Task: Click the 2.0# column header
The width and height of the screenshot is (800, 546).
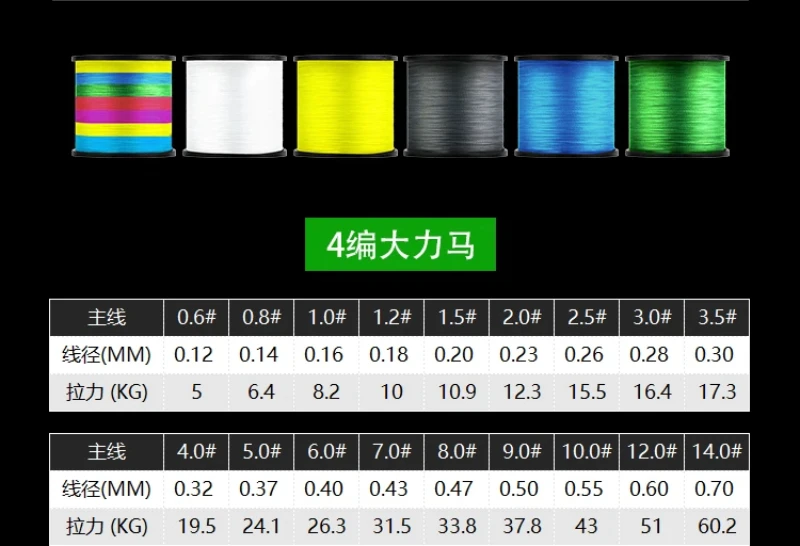Action: [x=521, y=317]
